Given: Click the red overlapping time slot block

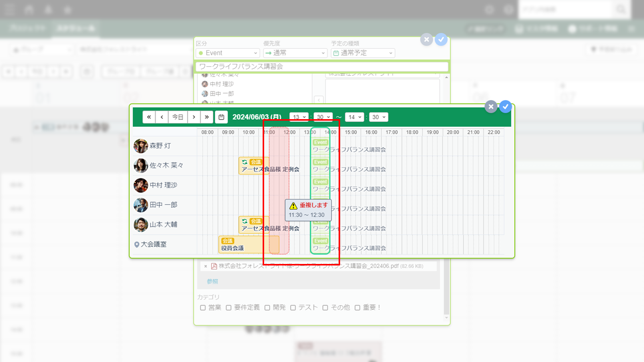Looking at the screenshot, I should pyautogui.click(x=279, y=191).
